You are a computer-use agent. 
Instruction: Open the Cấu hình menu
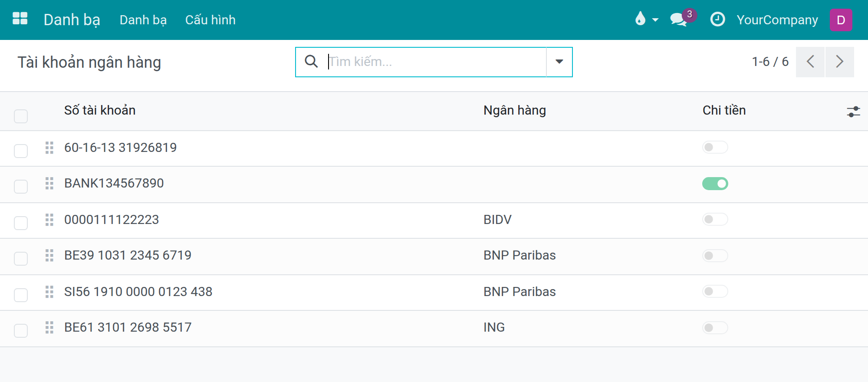210,20
